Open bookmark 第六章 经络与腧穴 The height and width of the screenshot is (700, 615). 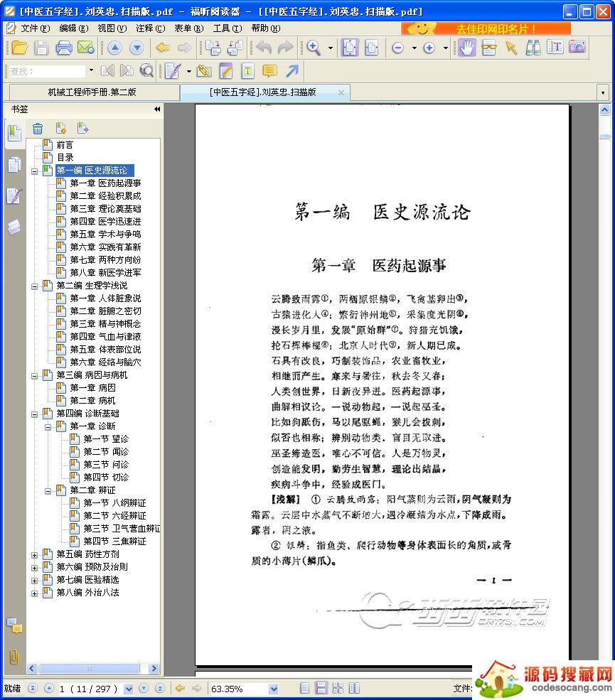(105, 362)
